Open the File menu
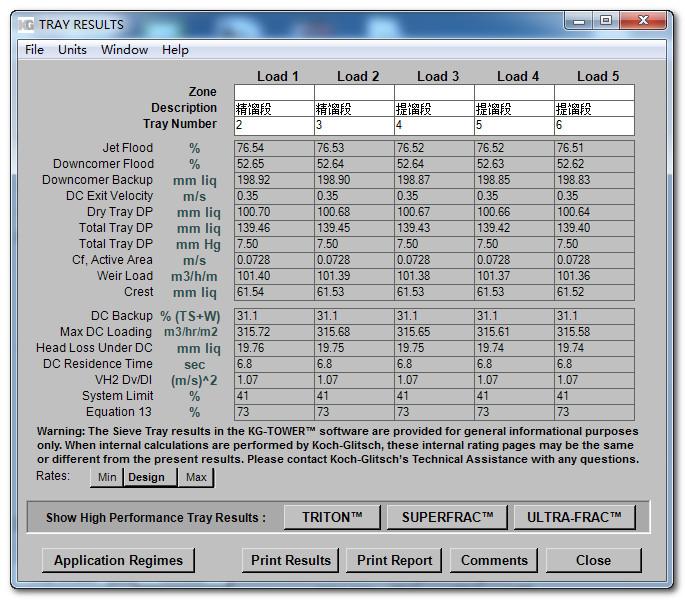This screenshot has width=685, height=600. pyautogui.click(x=35, y=50)
